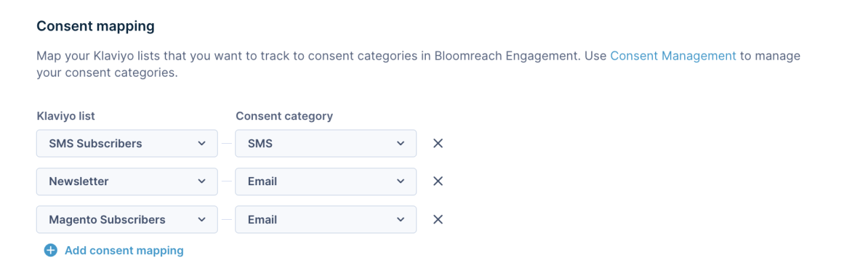Open the Newsletter Klaviyo list dropdown
The image size is (868, 270).
(x=127, y=181)
